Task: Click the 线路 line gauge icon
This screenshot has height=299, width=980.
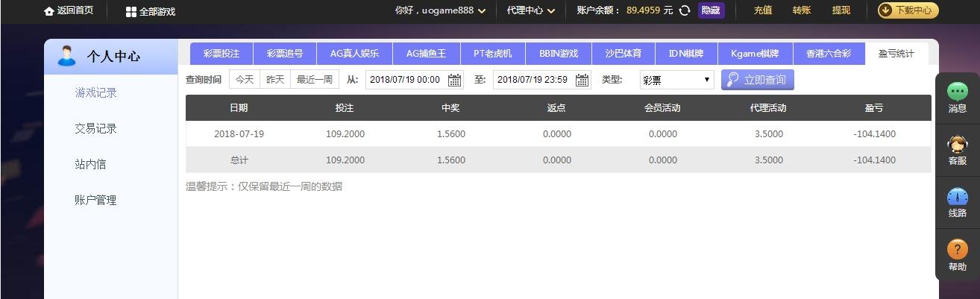Action: coord(957,198)
